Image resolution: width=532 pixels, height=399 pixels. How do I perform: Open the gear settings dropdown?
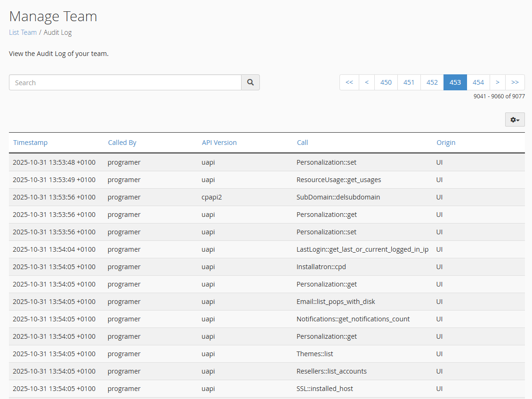(x=515, y=120)
